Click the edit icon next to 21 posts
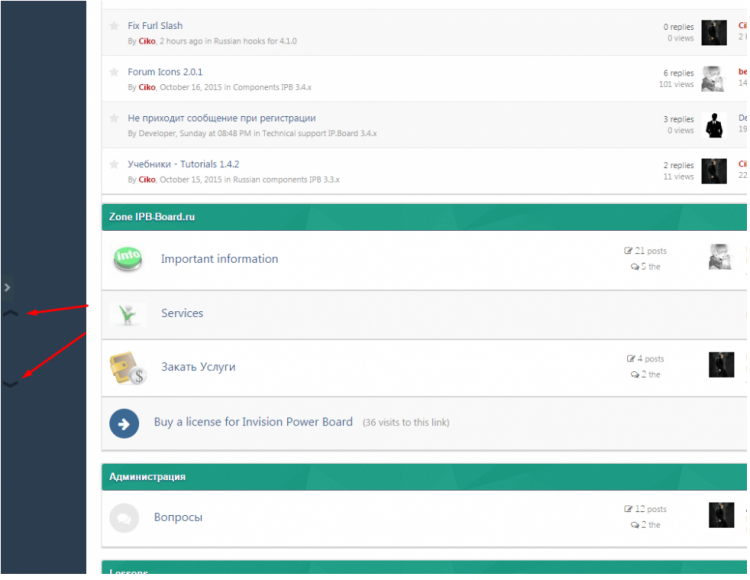 click(x=628, y=251)
